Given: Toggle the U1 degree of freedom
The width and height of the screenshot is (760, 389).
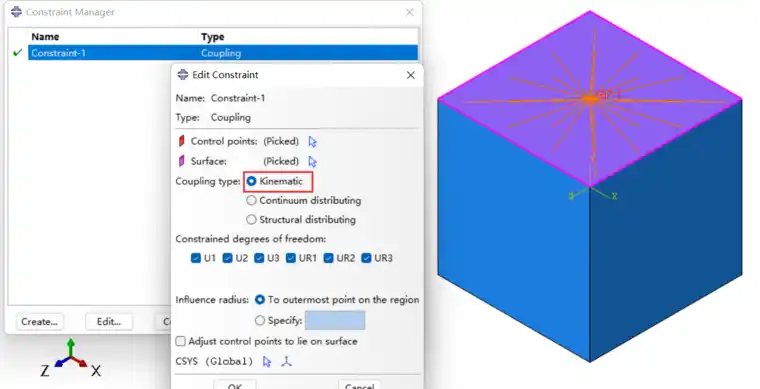Looking at the screenshot, I should (196, 258).
